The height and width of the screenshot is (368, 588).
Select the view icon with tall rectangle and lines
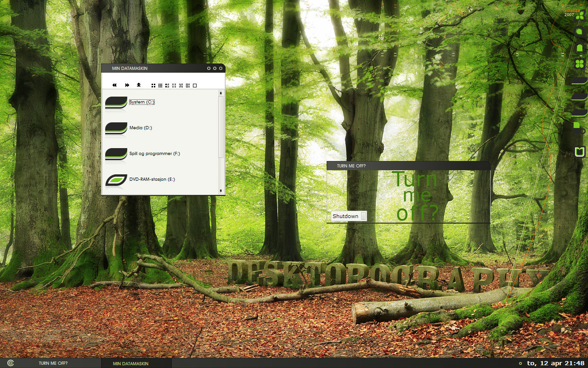(x=188, y=86)
